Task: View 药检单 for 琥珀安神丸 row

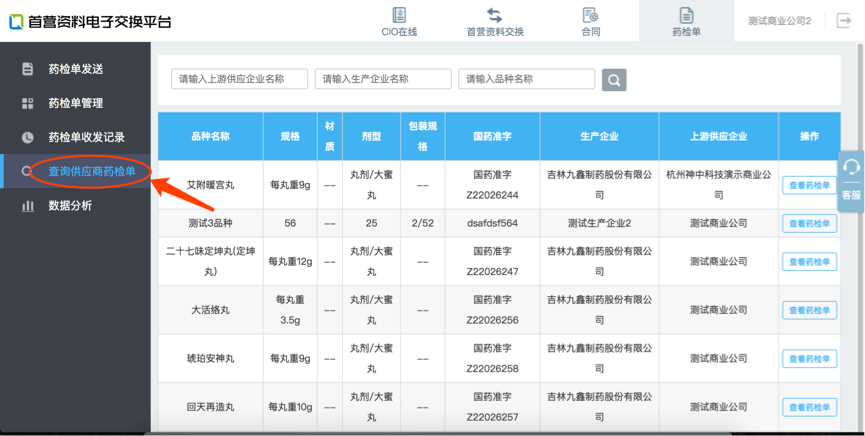Action: [809, 359]
